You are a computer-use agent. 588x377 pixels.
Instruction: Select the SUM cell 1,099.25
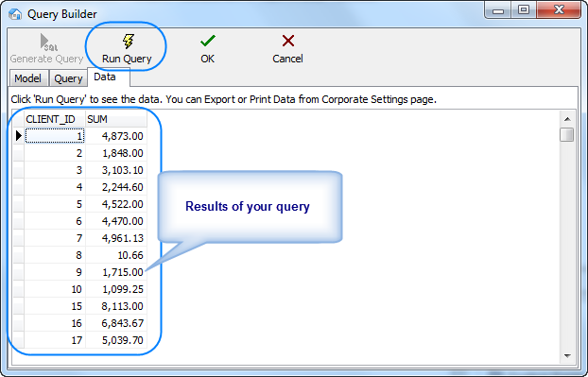coord(116,289)
